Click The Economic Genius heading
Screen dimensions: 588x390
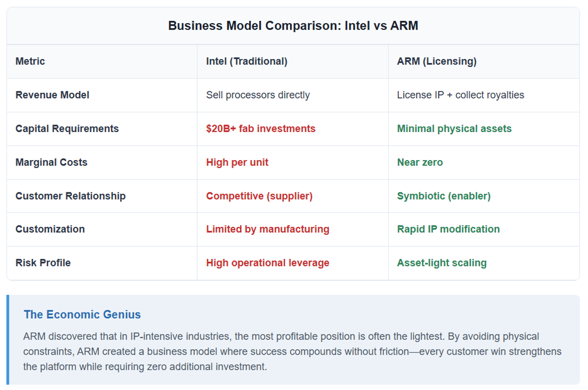pos(82,314)
